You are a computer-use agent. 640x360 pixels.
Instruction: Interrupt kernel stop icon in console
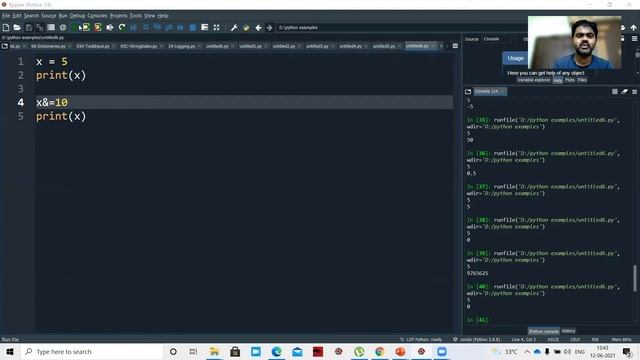(x=615, y=91)
